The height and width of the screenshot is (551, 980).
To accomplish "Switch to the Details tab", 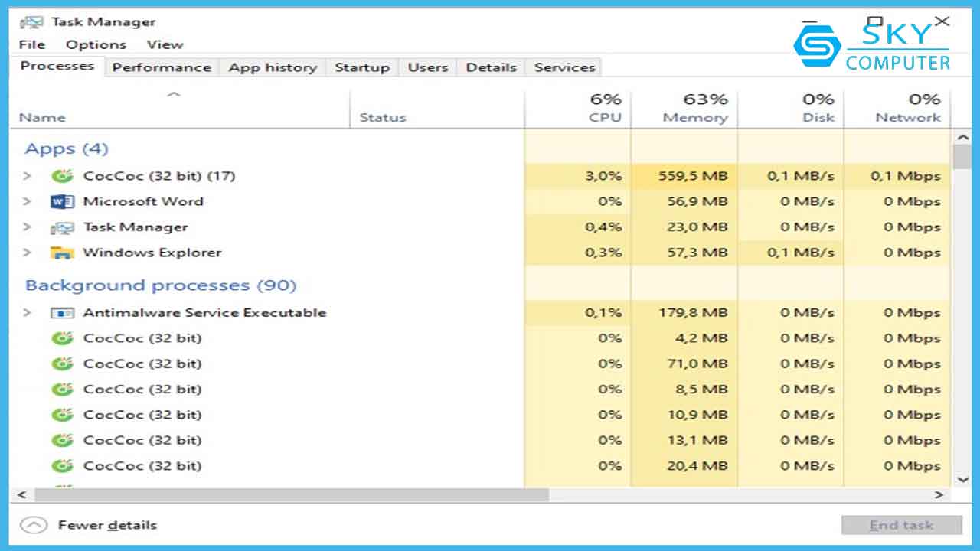I will pos(491,67).
